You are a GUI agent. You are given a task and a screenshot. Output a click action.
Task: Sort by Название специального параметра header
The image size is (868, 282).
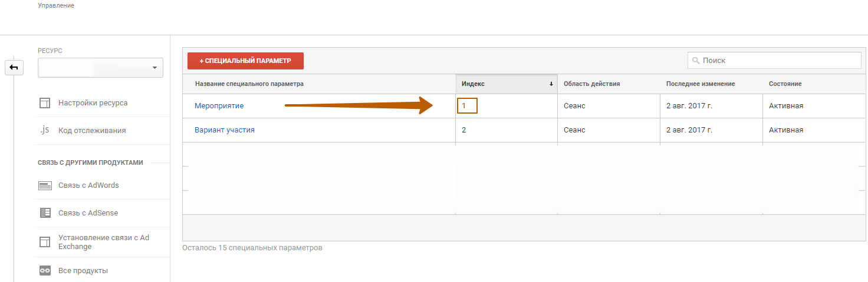[249, 84]
